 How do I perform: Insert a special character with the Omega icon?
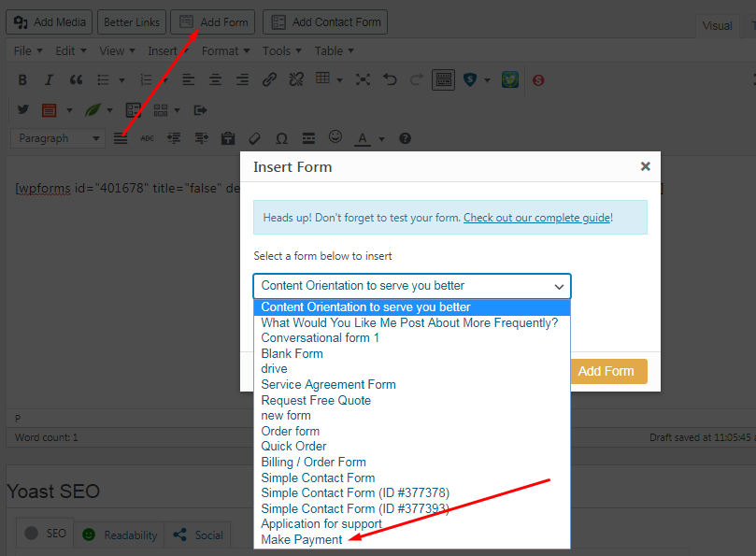(x=281, y=138)
